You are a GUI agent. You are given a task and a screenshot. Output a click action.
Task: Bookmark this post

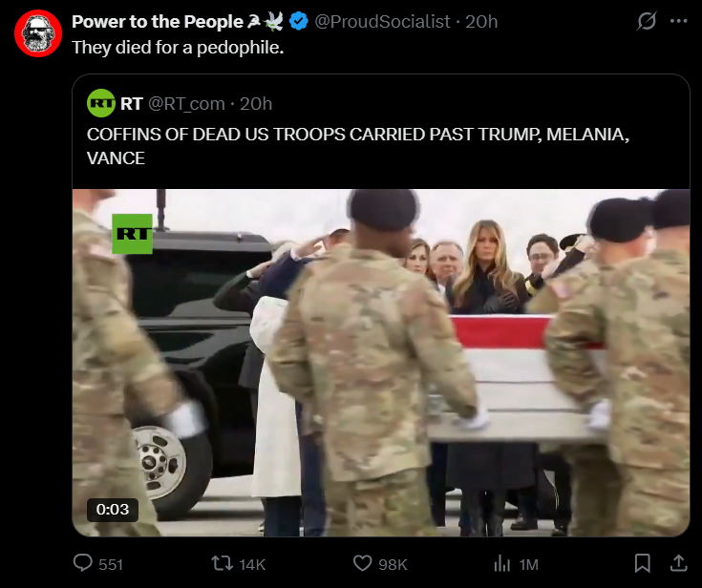pos(643,563)
